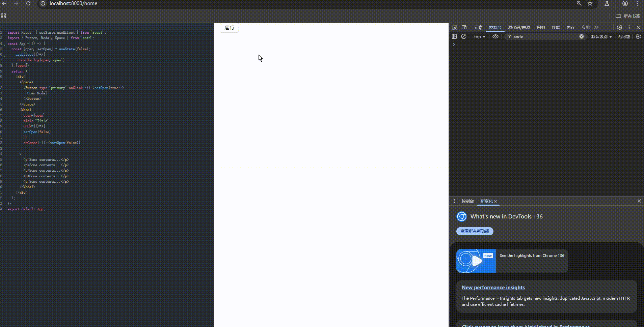Image resolution: width=644 pixels, height=327 pixels.
Task: Click the Chrome Labs flask icon
Action: pos(607,4)
